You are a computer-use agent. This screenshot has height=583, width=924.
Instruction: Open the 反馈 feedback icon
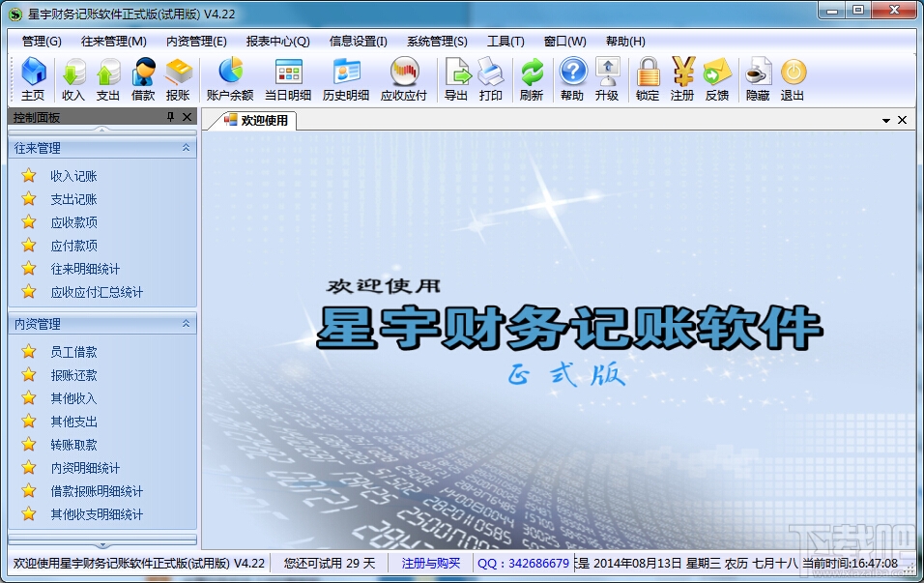click(717, 79)
